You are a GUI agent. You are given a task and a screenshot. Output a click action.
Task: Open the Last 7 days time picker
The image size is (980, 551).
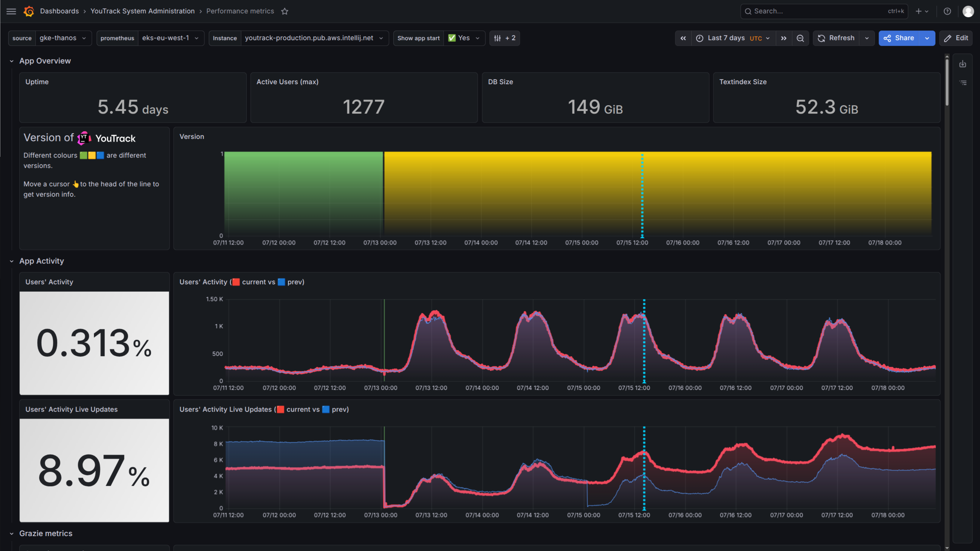coord(733,38)
